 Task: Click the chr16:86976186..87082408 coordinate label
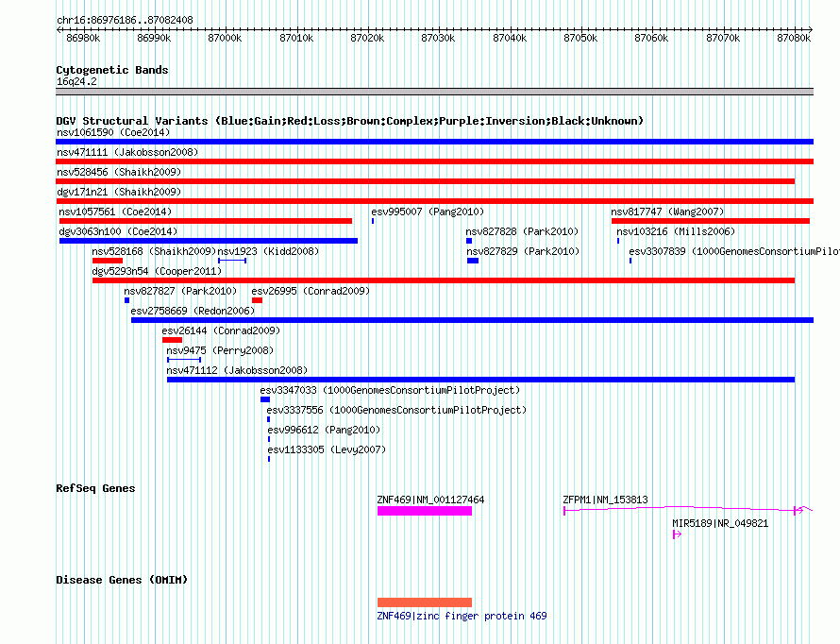click(125, 20)
